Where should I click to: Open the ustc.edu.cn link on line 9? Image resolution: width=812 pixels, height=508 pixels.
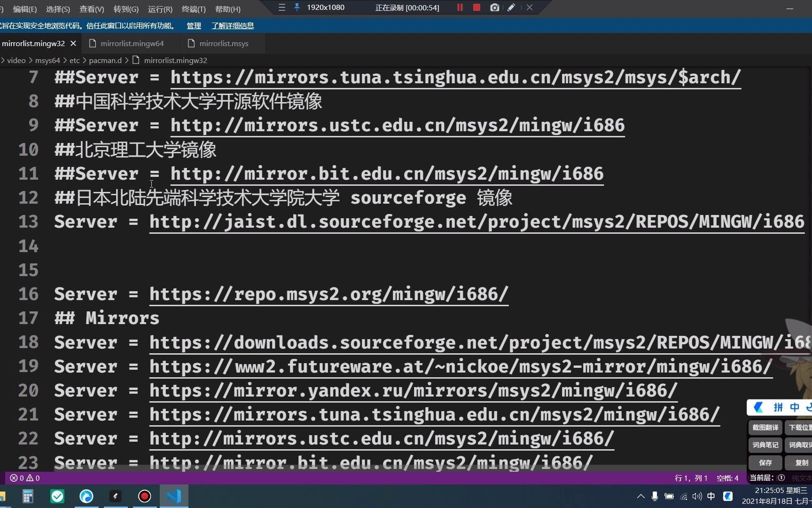tap(398, 126)
